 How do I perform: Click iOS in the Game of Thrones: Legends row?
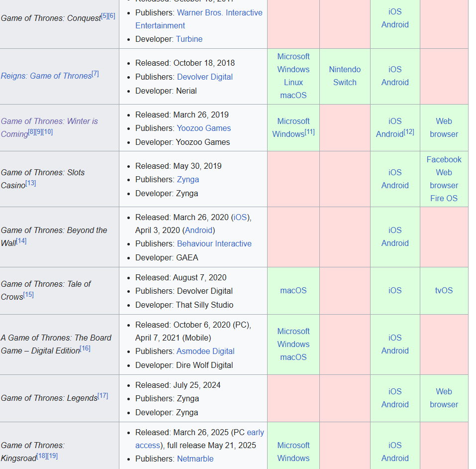(x=395, y=391)
